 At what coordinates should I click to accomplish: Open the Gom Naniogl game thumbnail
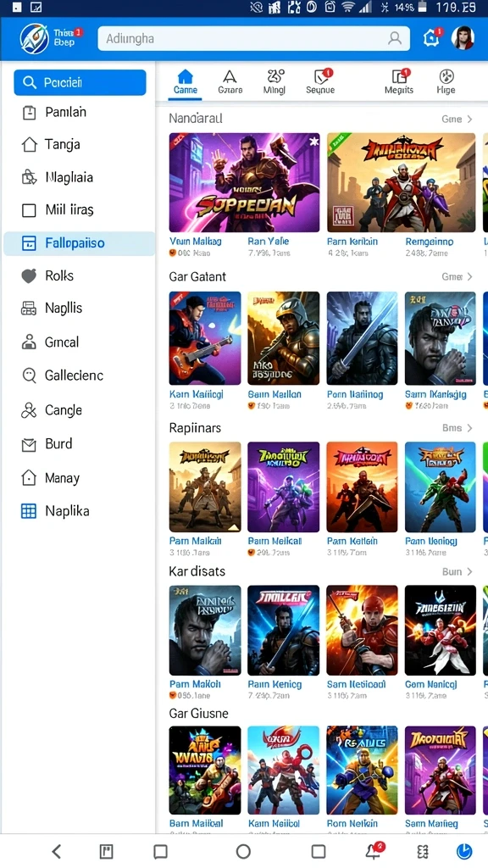441,631
